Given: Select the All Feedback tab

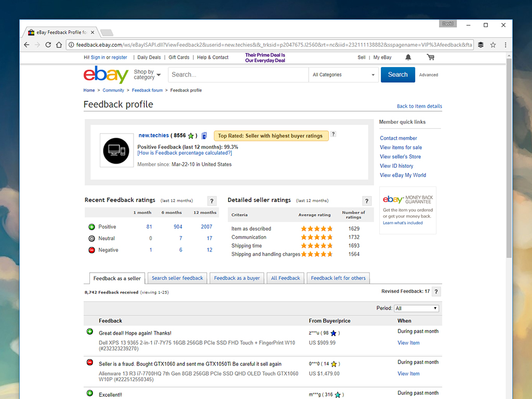Looking at the screenshot, I should [285, 278].
